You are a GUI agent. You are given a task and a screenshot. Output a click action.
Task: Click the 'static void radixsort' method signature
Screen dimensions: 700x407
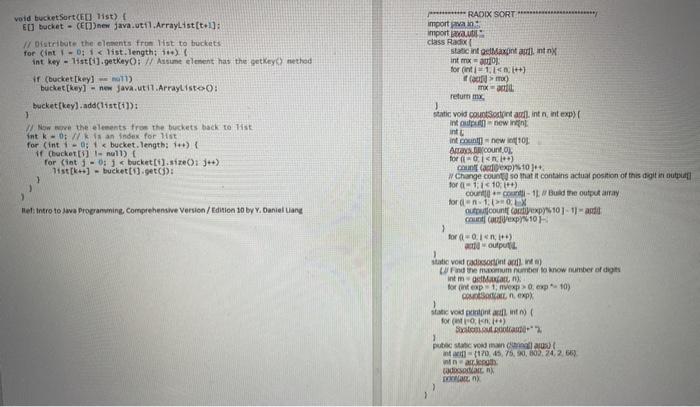487,262
